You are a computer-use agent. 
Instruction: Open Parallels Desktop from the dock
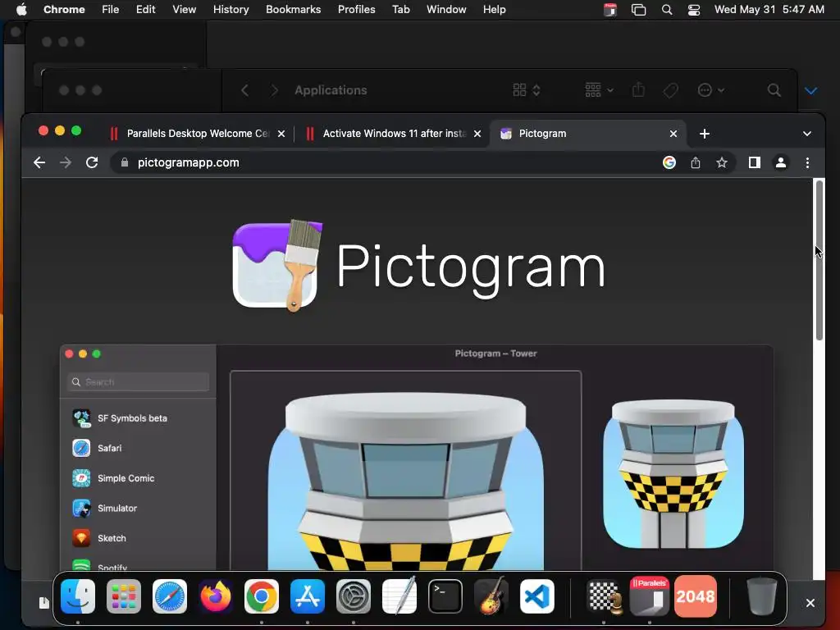(x=650, y=596)
